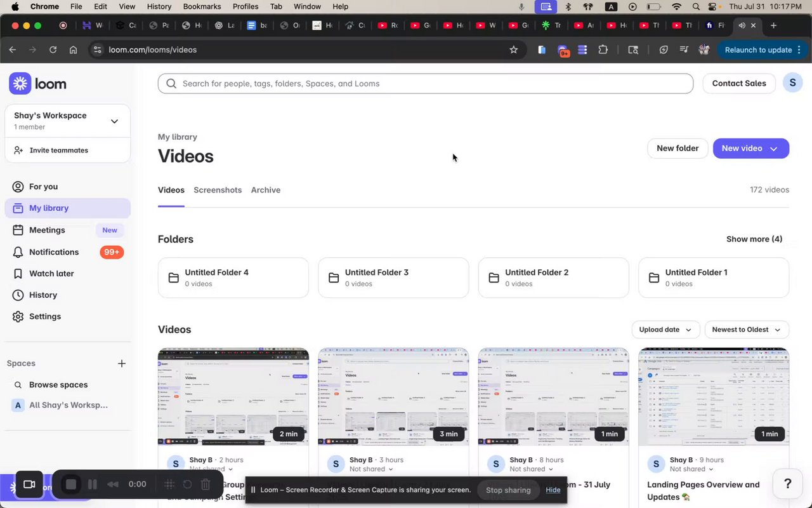Switch to the Archive tab
812x508 pixels.
click(266, 190)
